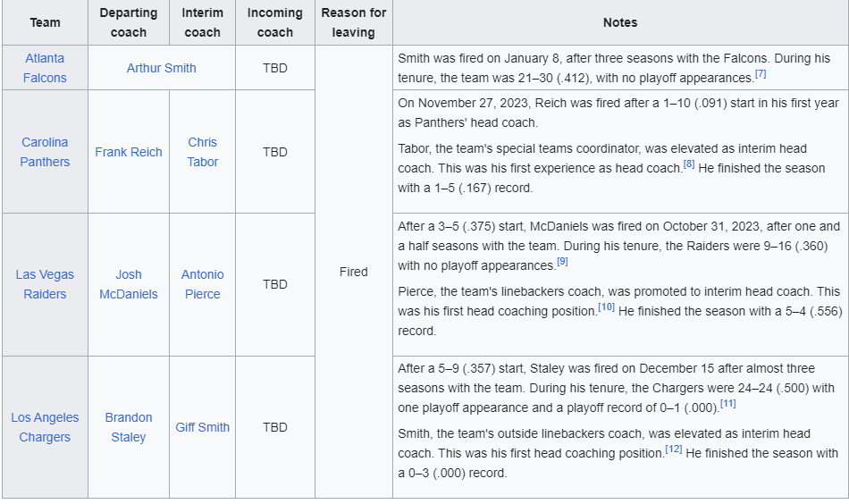Screen dimensions: 849x504
Task: Jump to citation reference 8
Action: pyautogui.click(x=689, y=164)
